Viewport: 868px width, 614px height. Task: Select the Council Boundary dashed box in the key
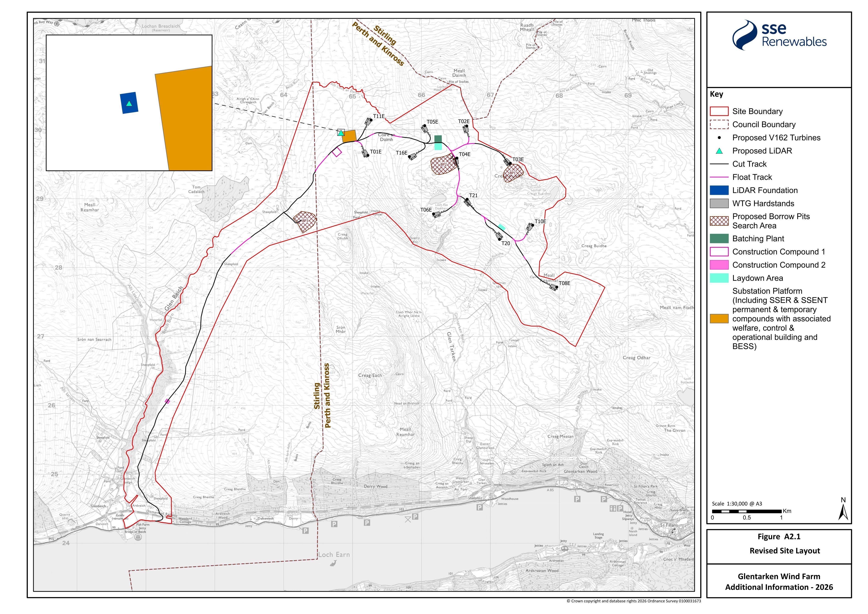click(x=719, y=124)
